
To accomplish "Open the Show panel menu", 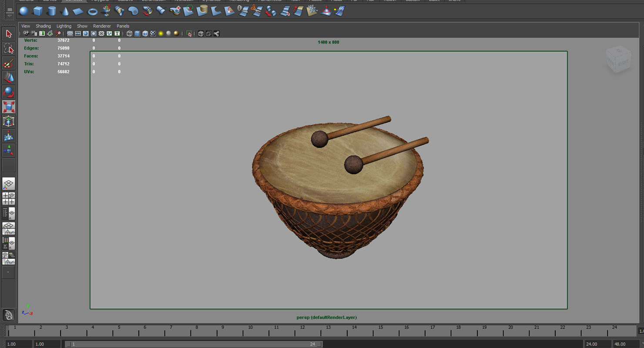I will click(x=82, y=26).
